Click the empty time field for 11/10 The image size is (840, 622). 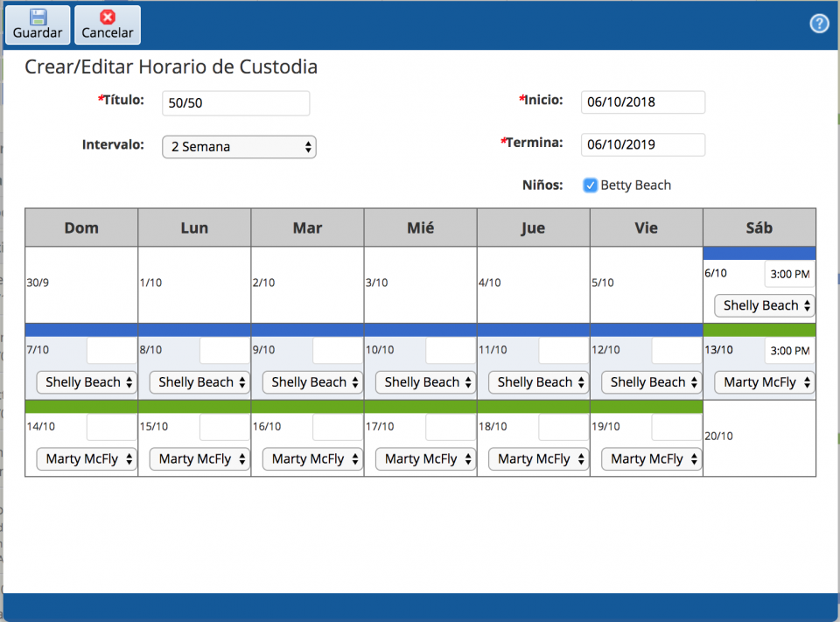click(x=563, y=351)
